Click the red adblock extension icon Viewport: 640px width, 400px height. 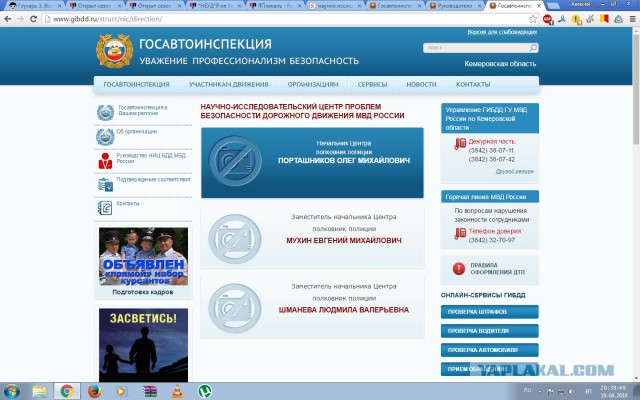[x=548, y=19]
